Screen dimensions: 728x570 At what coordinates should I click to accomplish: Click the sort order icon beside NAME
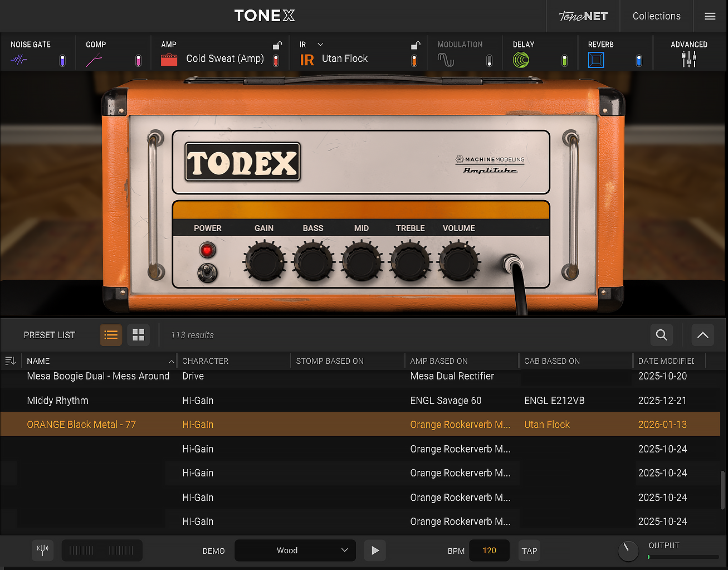coord(10,361)
